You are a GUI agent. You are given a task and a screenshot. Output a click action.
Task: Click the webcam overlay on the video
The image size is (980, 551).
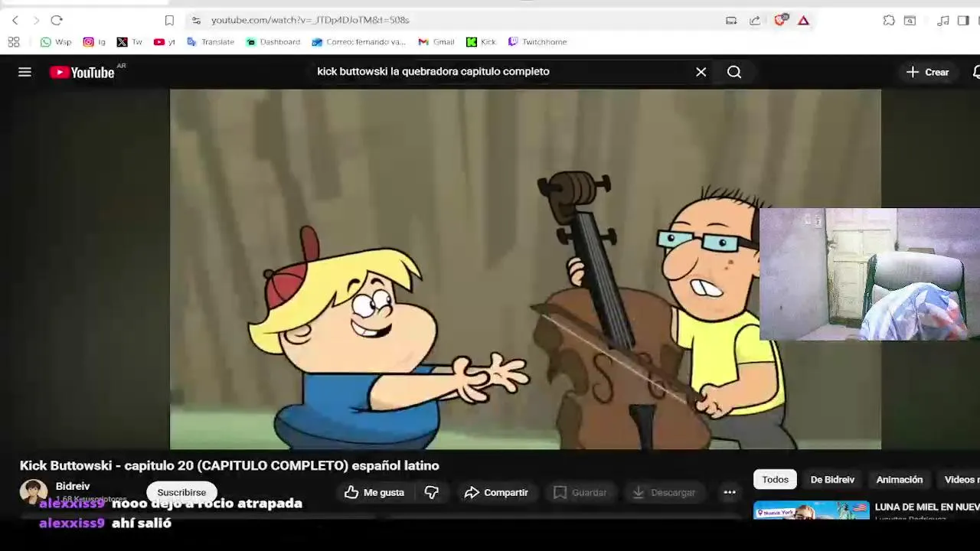[x=870, y=274]
